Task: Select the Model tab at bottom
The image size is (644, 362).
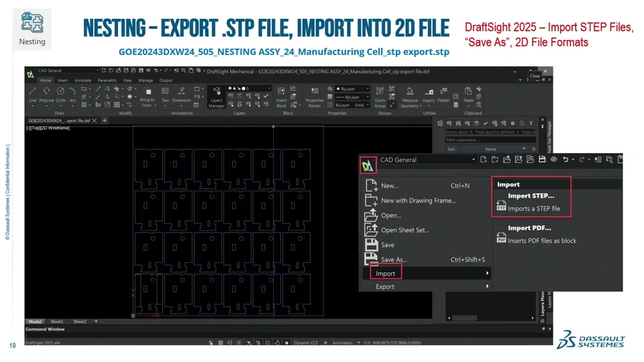Action: pos(35,321)
